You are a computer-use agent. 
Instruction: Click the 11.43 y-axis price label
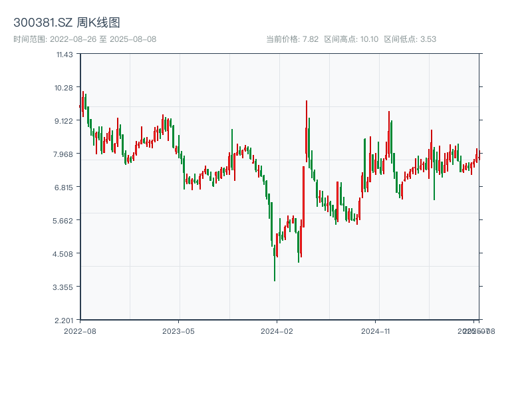pyautogui.click(x=65, y=55)
